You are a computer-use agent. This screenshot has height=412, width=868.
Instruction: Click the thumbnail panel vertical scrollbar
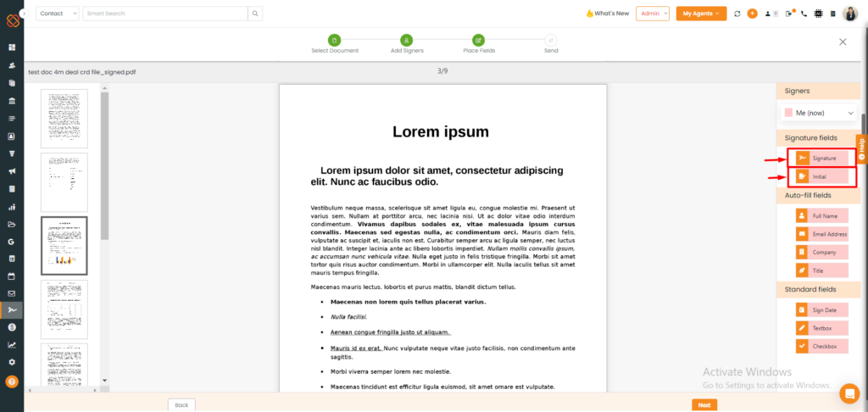click(104, 166)
